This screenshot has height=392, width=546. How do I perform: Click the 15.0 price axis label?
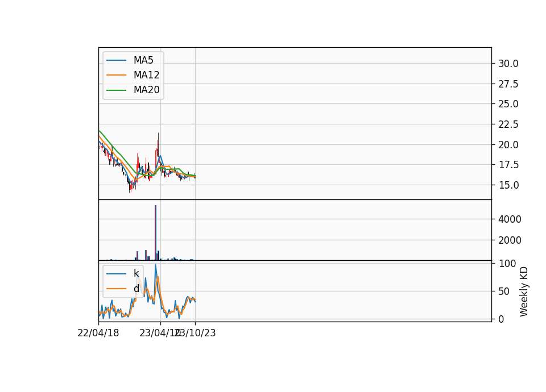click(508, 185)
